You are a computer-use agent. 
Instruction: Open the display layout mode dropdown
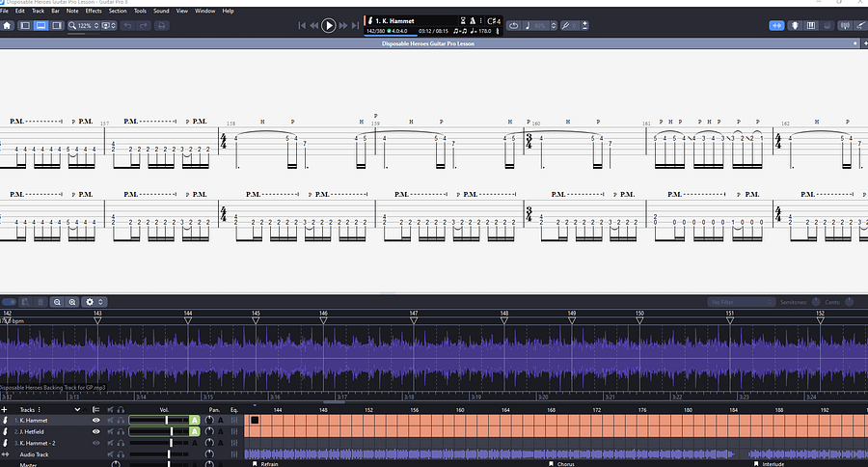109,25
